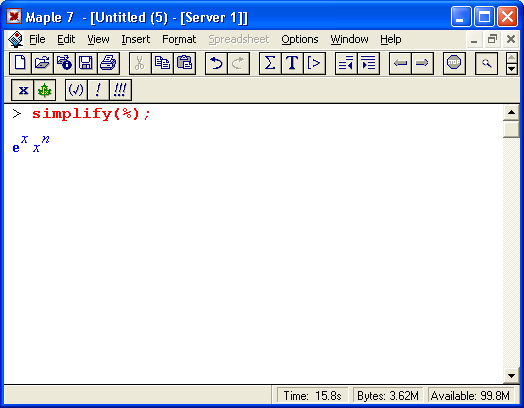Click the toolbar down stepper arrow
Image resolution: width=524 pixels, height=408 pixels.
tap(512, 69)
